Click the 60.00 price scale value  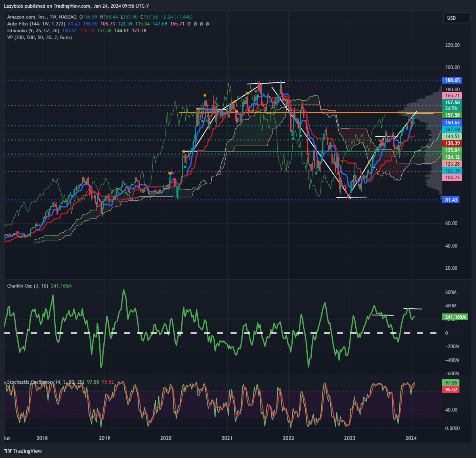point(451,223)
